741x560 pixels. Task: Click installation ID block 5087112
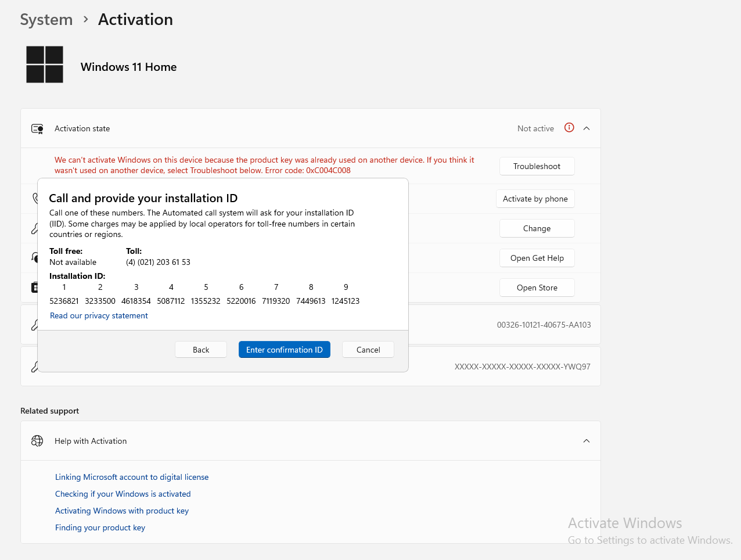click(171, 301)
